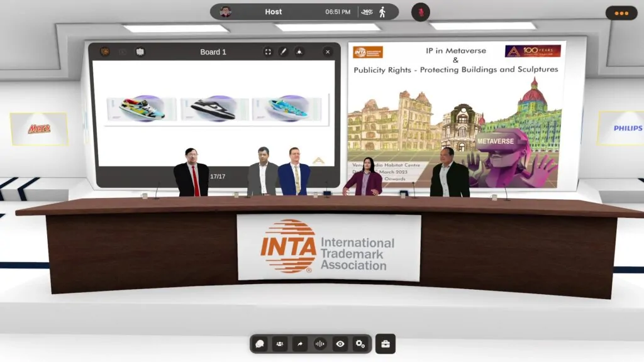Click the host profile avatar

point(226,12)
